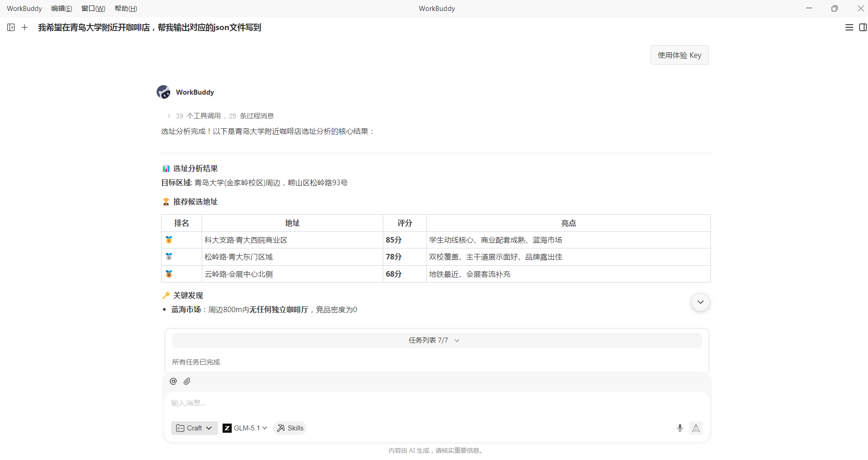Viewport: 868px width, 460px height.
Task: Click the 地铁最近、会展客流补充 highlights cell
Action: point(569,274)
